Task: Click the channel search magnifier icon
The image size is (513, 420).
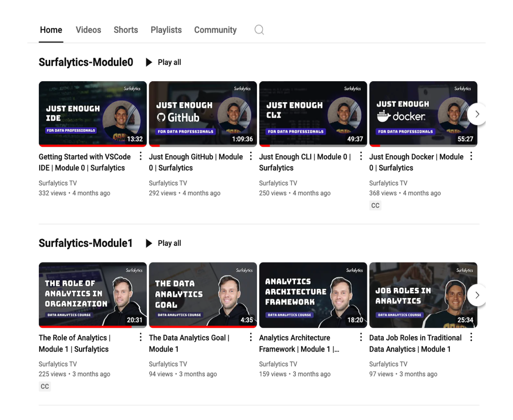Action: pos(259,30)
